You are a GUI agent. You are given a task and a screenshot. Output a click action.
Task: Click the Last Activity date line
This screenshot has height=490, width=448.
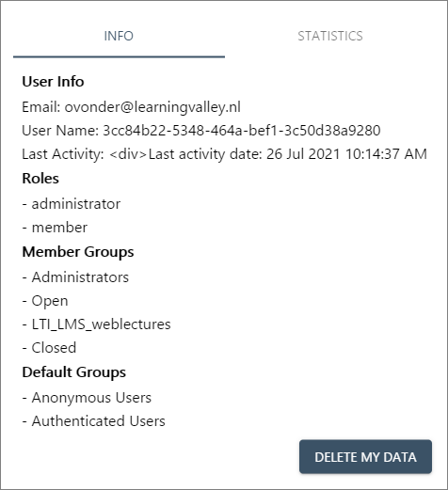pyautogui.click(x=224, y=154)
